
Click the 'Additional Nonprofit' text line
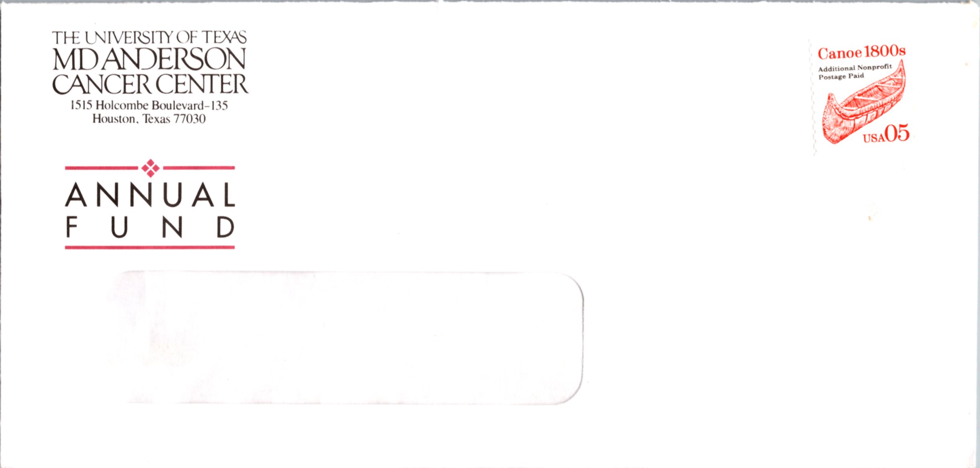click(855, 68)
